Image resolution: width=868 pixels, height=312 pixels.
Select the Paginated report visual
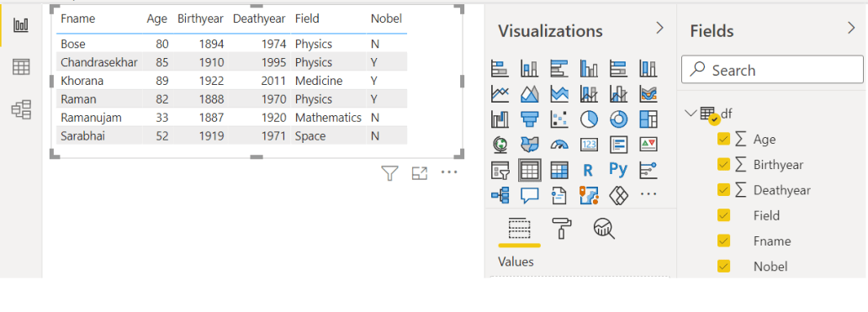coord(559,195)
